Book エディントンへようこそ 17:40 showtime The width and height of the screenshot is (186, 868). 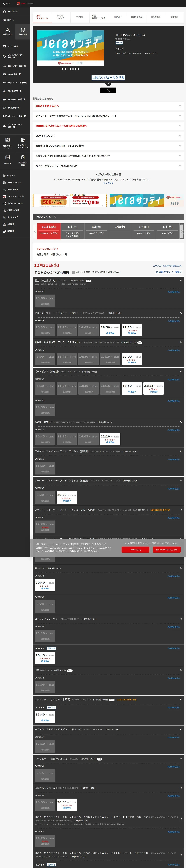[x=45, y=717]
